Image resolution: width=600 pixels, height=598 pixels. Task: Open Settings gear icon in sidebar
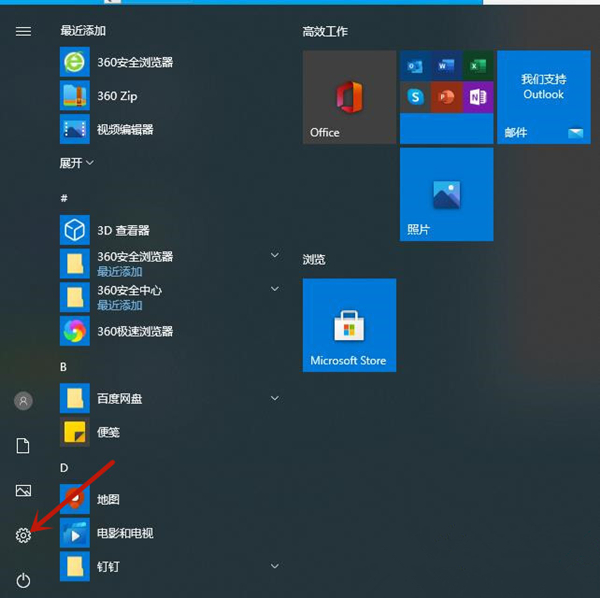(23, 535)
